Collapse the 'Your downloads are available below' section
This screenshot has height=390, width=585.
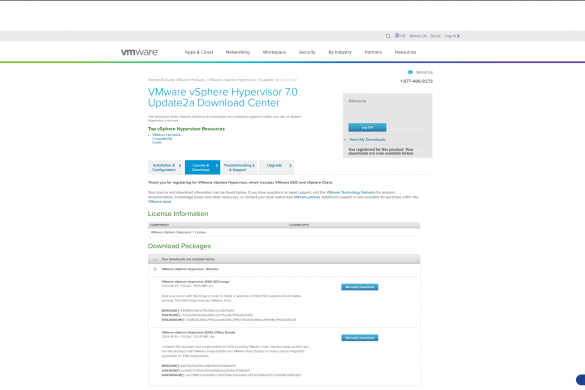pyautogui.click(x=155, y=259)
